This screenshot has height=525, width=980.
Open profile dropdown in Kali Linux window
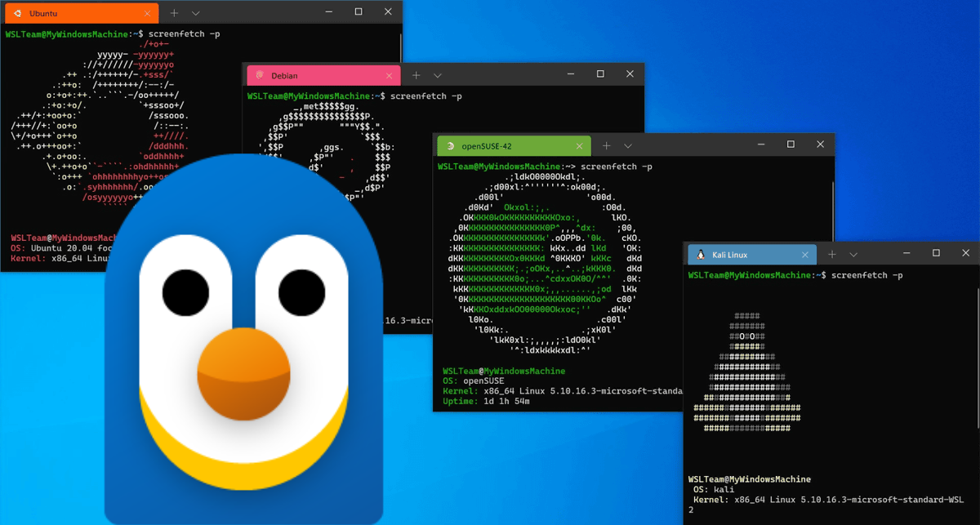tap(853, 255)
